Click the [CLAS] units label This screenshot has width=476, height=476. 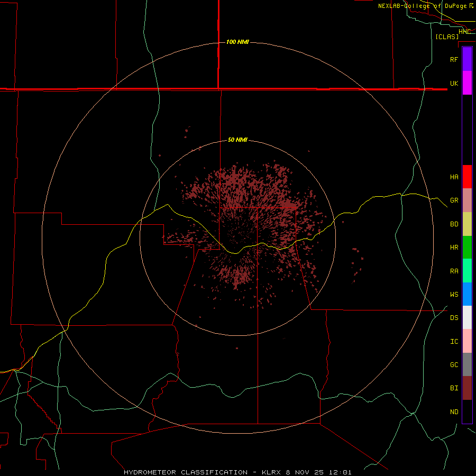pos(447,36)
